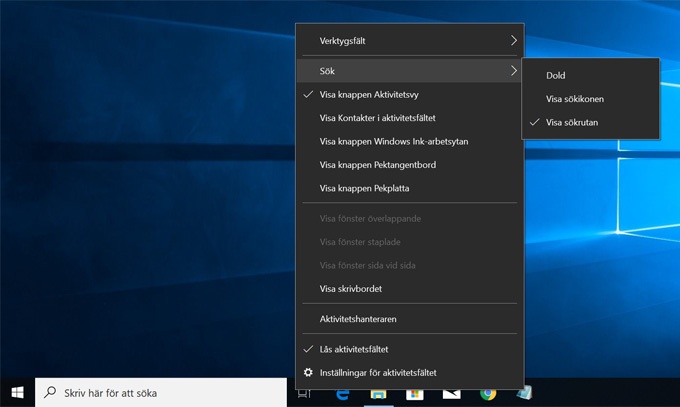Click the gear icon for Inställningar för aktivitetsfältet
The width and height of the screenshot is (680, 407).
click(x=308, y=373)
